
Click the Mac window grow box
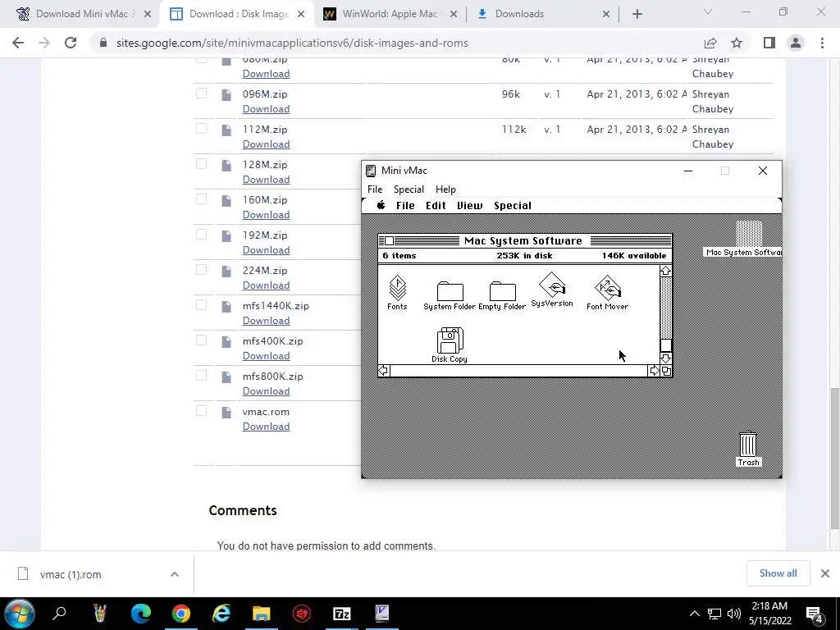(x=666, y=371)
